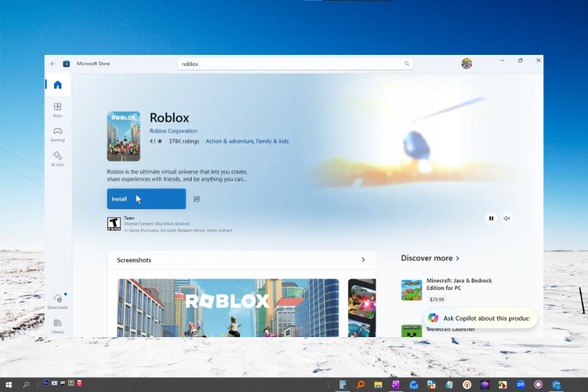588x392 pixels.
Task: Click the Minecraft Java & Bedrock icon
Action: coord(412,290)
